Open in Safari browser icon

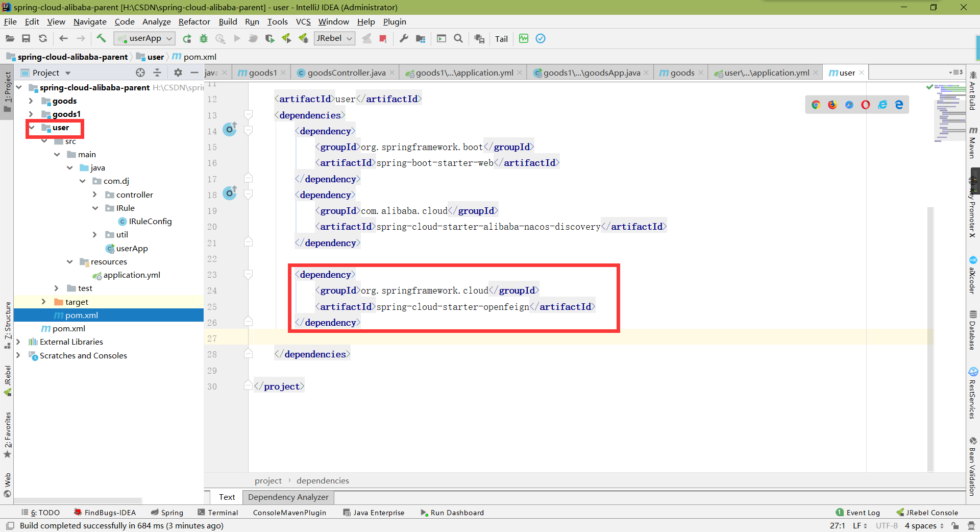849,105
